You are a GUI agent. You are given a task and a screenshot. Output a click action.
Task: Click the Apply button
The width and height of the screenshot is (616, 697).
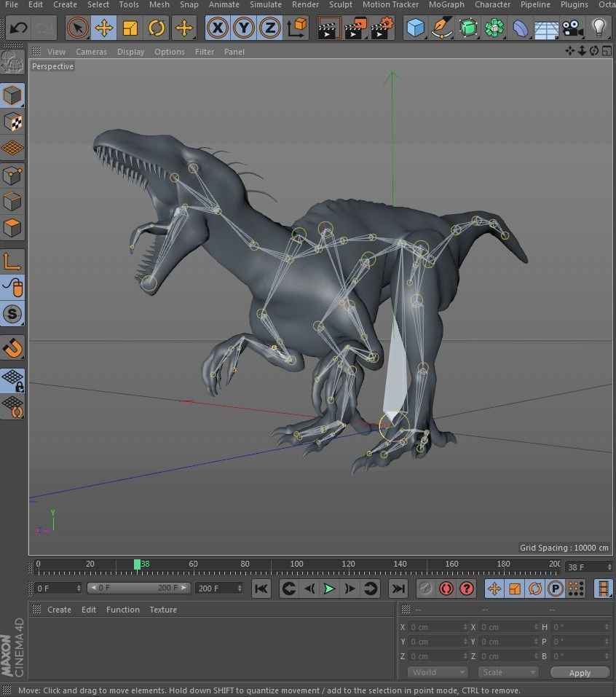[x=580, y=672]
